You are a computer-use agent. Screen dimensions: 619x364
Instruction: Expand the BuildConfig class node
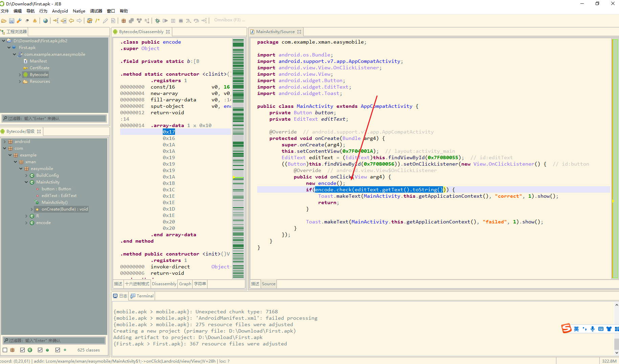click(x=26, y=175)
